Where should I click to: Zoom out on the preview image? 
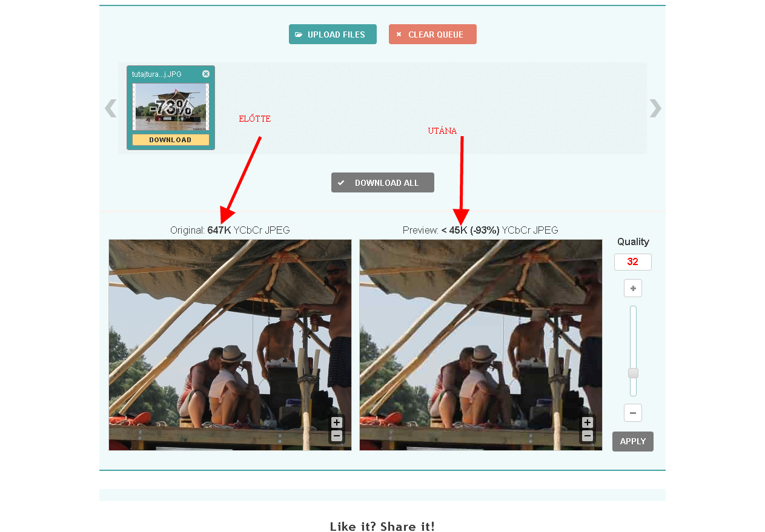tap(588, 436)
